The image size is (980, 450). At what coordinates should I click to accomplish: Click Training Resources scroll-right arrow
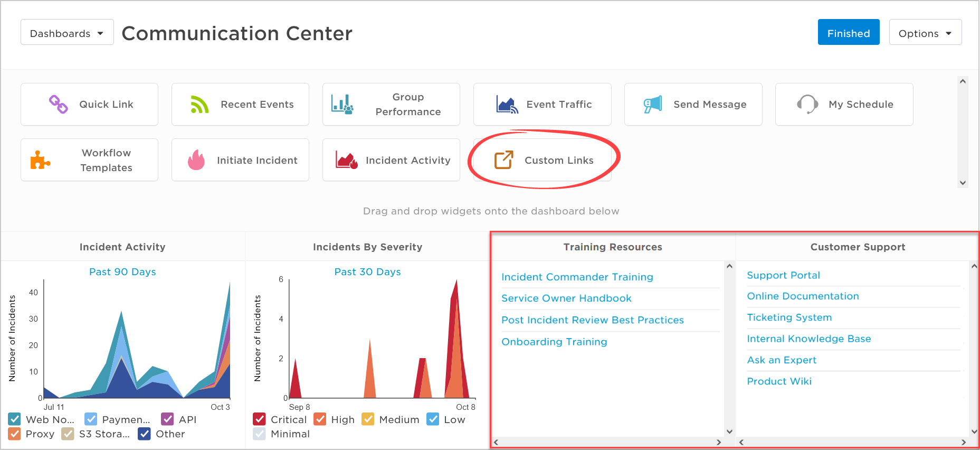coord(718,442)
